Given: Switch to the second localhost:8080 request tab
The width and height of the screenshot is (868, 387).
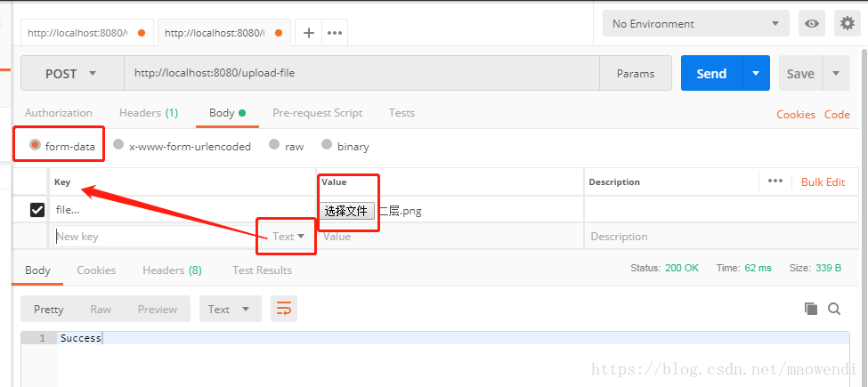Looking at the screenshot, I should [224, 33].
